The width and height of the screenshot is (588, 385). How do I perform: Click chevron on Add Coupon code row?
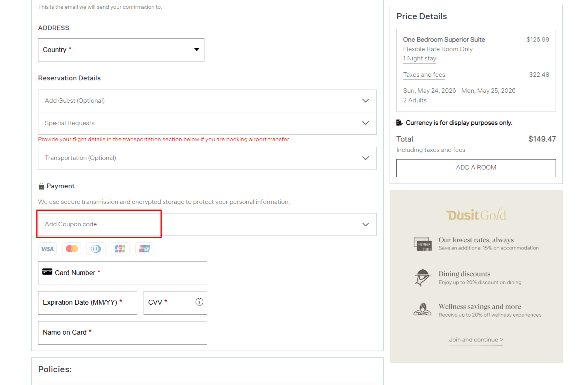[x=365, y=224]
